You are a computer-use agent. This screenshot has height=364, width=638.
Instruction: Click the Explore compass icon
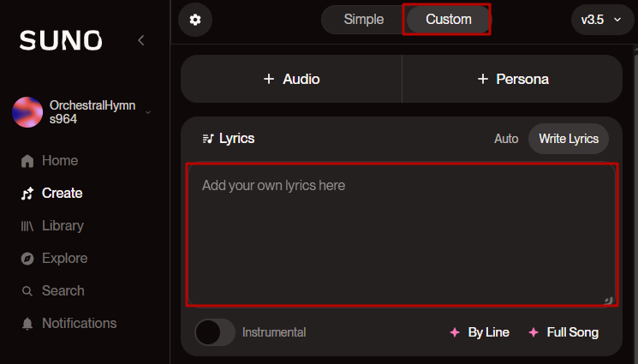pos(27,259)
